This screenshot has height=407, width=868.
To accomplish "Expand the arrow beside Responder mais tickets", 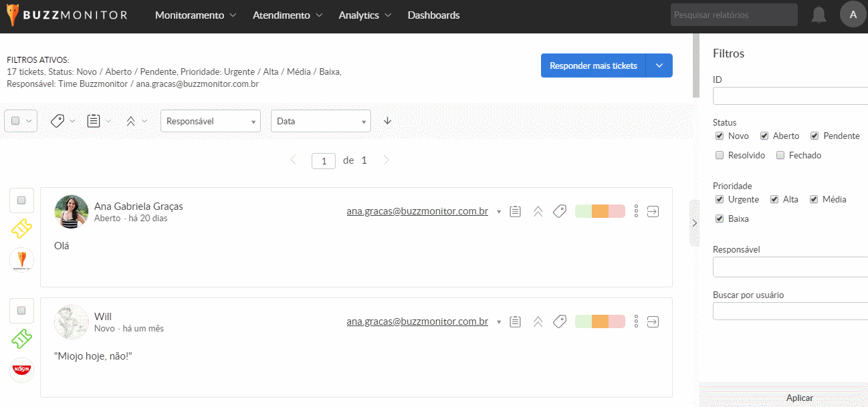I will point(659,65).
